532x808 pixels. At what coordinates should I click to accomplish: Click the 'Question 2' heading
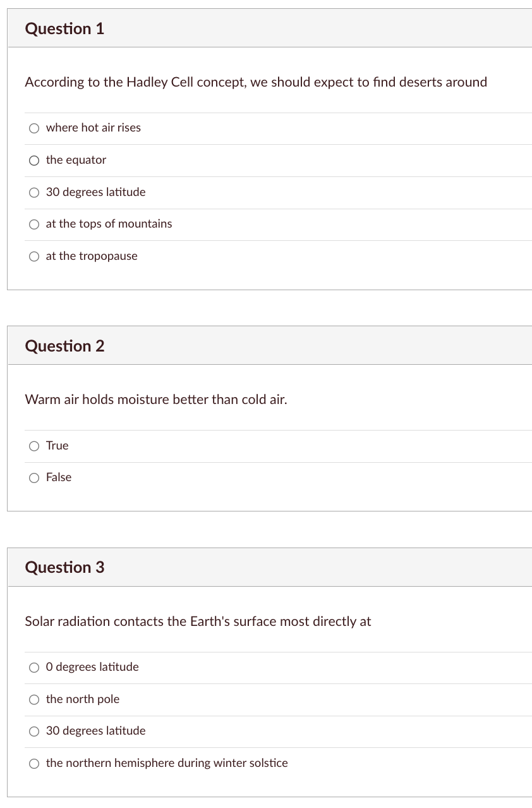tap(64, 346)
